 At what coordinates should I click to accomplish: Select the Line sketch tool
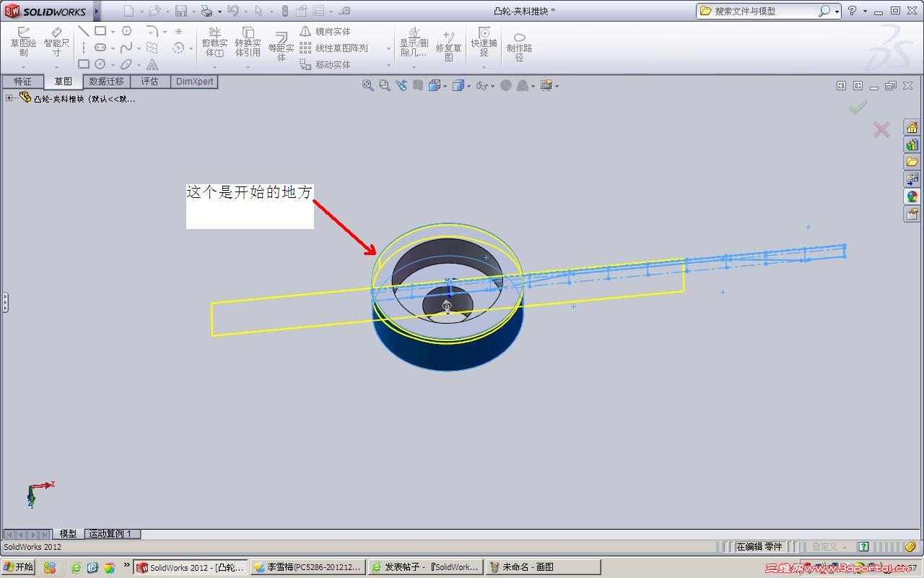click(84, 31)
